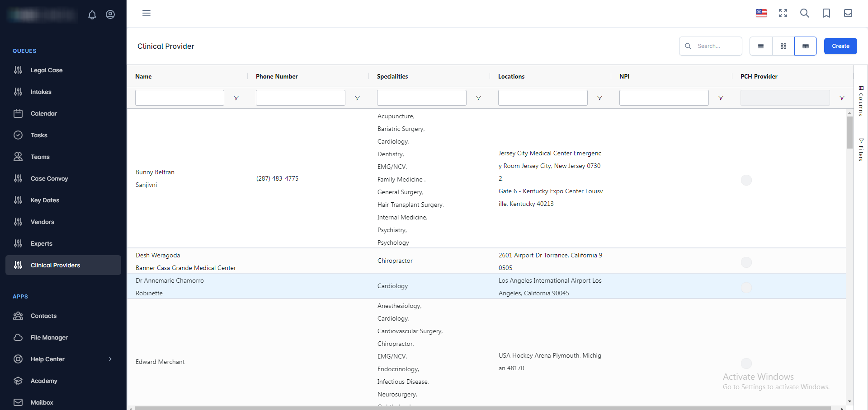
Task: Sort by Locations column header
Action: [x=511, y=76]
